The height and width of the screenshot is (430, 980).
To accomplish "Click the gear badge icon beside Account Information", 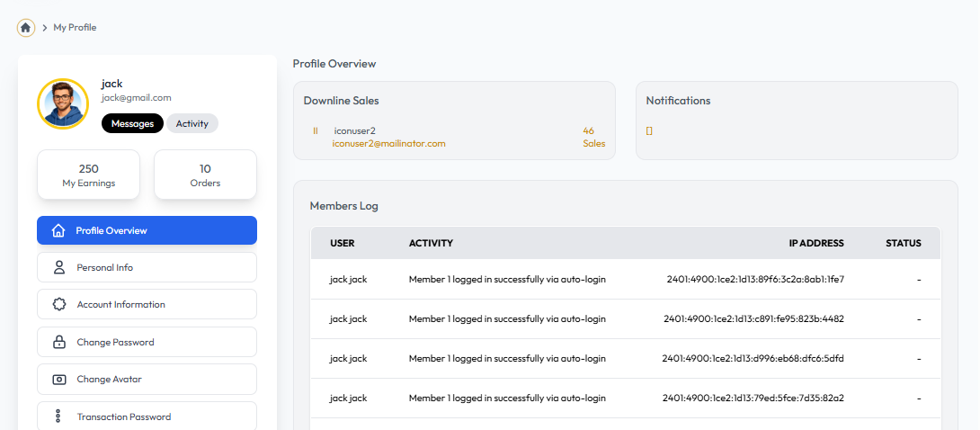I will pyautogui.click(x=59, y=304).
